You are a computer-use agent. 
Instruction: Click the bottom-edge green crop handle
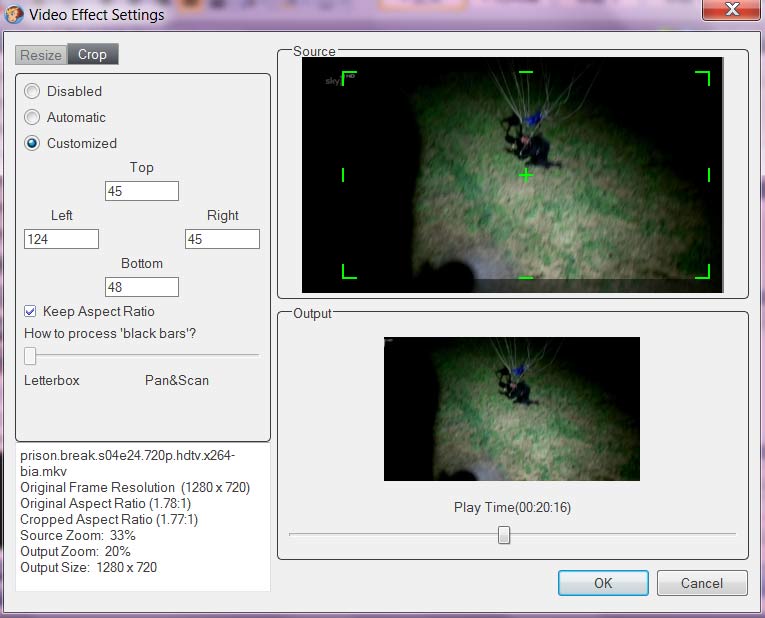[x=526, y=278]
